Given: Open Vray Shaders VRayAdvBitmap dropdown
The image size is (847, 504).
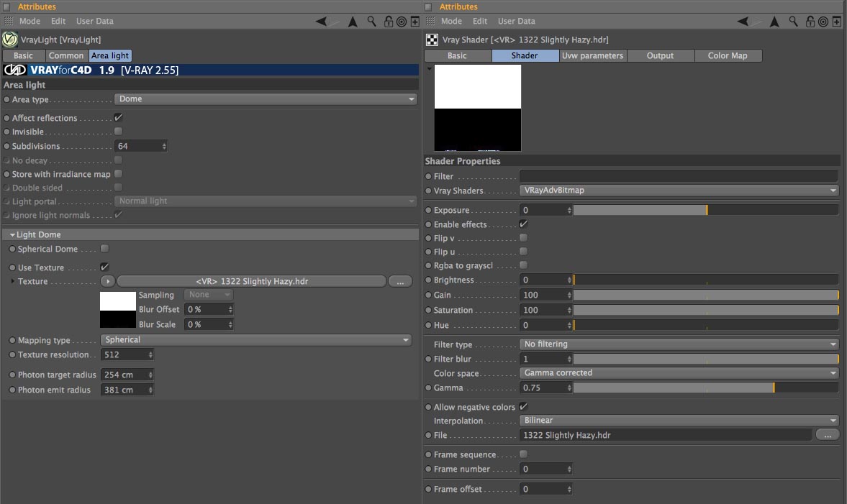Looking at the screenshot, I should (x=679, y=190).
